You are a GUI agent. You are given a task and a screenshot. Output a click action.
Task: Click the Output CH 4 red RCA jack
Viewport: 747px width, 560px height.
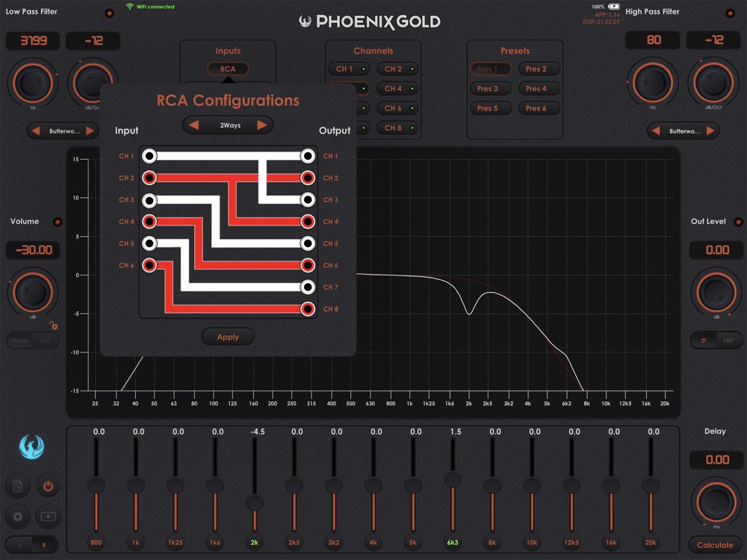[308, 222]
